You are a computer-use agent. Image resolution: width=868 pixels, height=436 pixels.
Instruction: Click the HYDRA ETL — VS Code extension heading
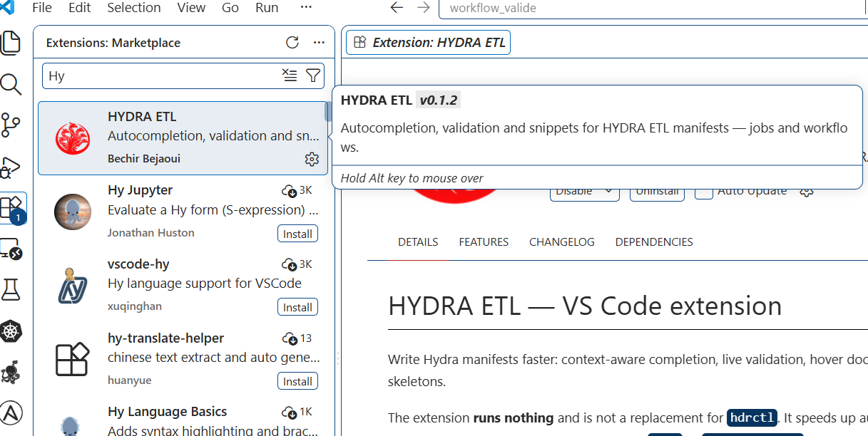point(585,306)
